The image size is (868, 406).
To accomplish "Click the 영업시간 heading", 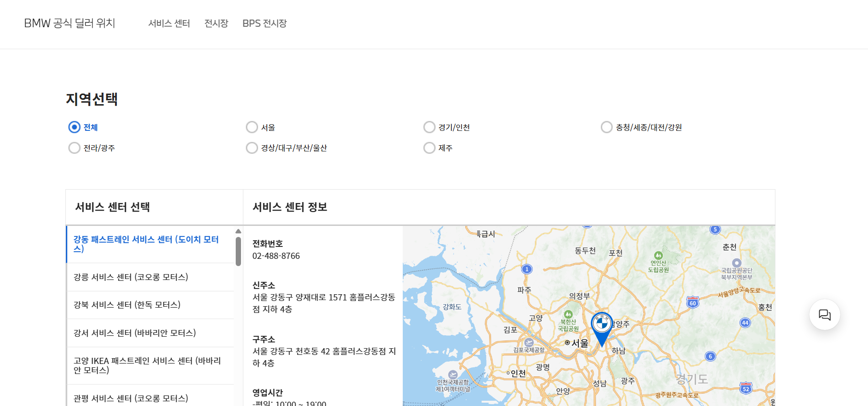I will pyautogui.click(x=268, y=393).
